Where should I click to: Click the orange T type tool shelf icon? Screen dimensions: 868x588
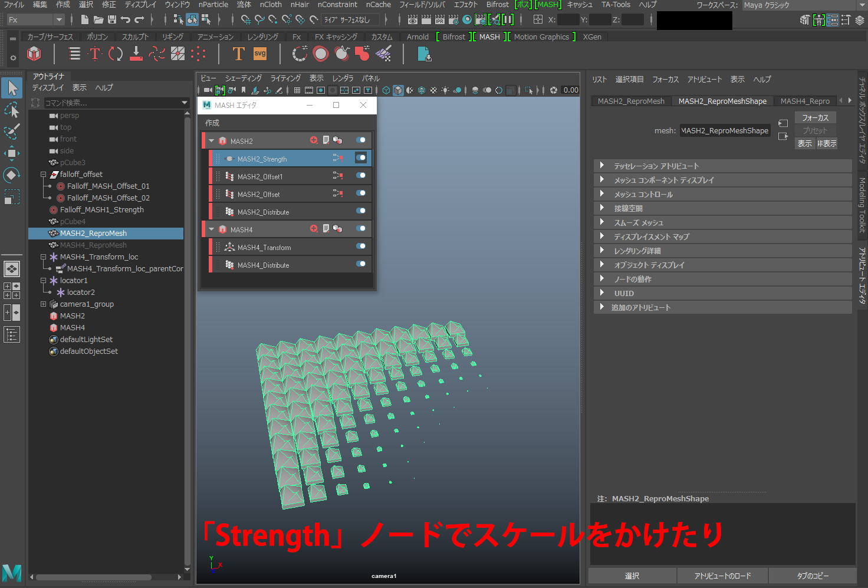coord(238,54)
